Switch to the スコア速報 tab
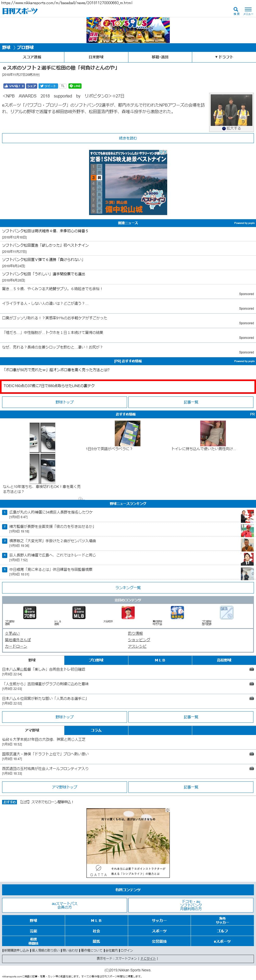This screenshot has height=980, width=256. [x=32, y=57]
